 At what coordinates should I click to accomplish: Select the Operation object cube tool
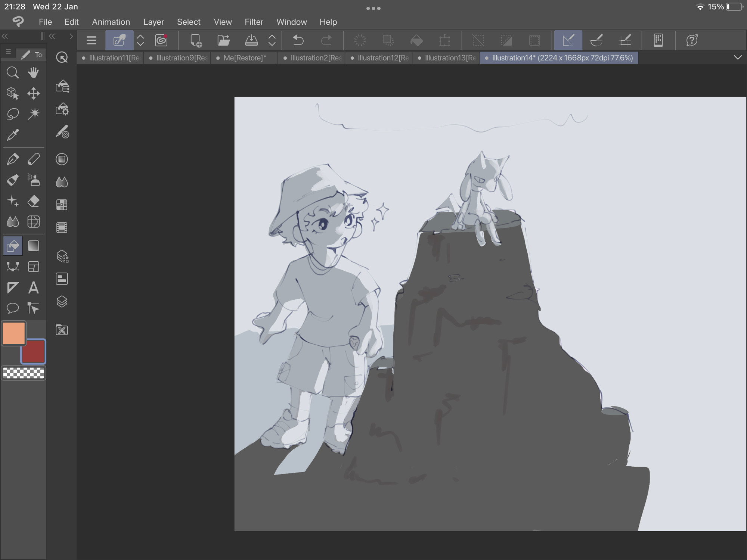point(13,93)
